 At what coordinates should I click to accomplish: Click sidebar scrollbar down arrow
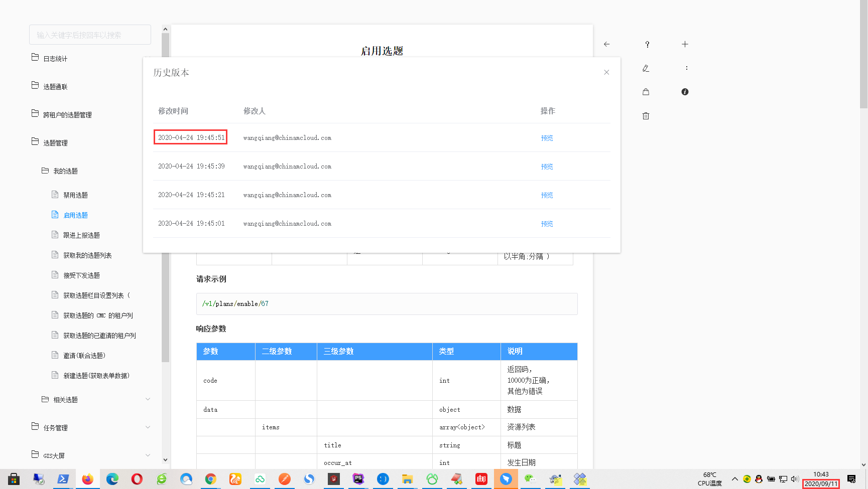click(x=165, y=459)
